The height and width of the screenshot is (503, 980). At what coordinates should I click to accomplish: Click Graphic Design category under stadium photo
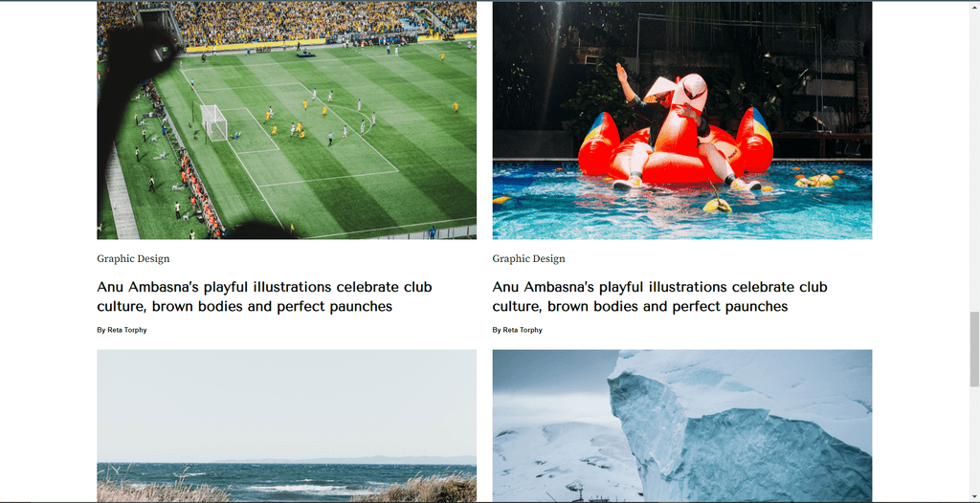click(133, 259)
